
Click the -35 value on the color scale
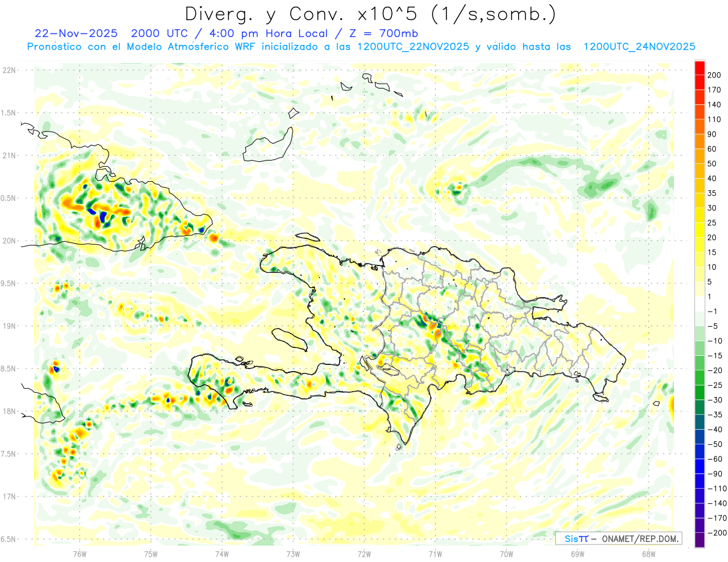(x=715, y=415)
